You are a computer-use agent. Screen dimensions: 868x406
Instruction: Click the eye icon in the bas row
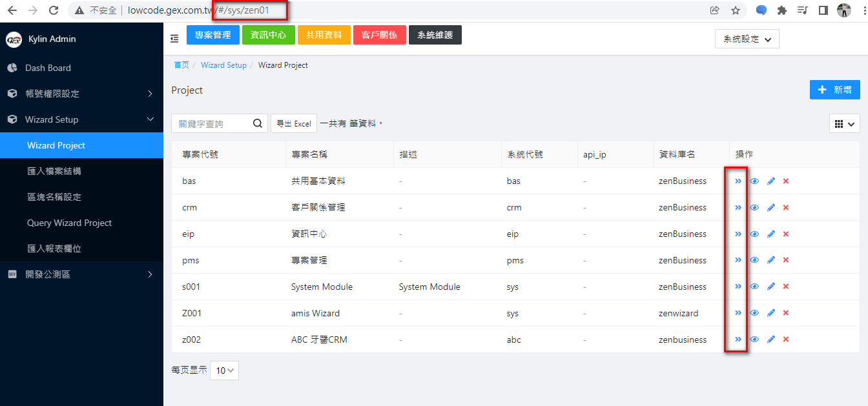tap(754, 181)
